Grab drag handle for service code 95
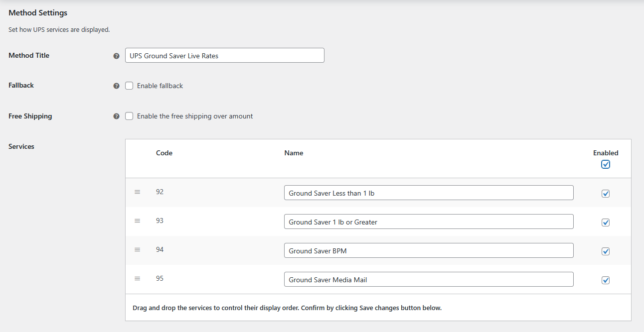 point(137,278)
